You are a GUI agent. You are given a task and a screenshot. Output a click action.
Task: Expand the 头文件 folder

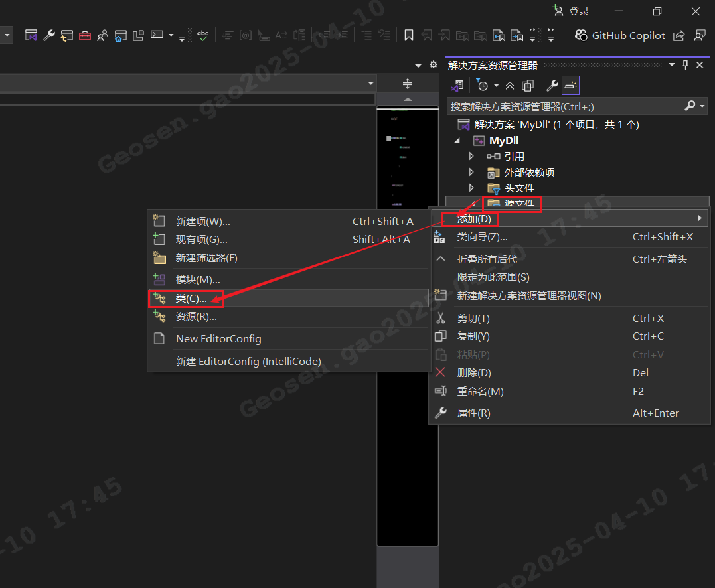(x=471, y=188)
